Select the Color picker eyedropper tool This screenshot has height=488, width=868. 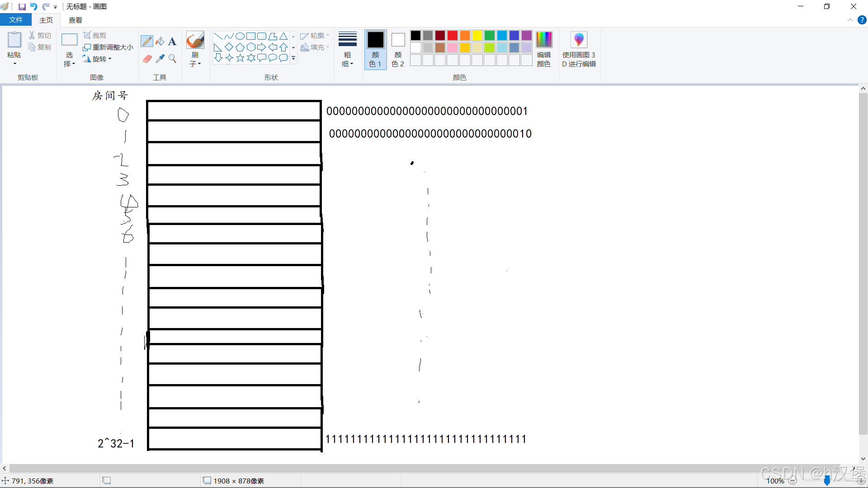coord(160,59)
